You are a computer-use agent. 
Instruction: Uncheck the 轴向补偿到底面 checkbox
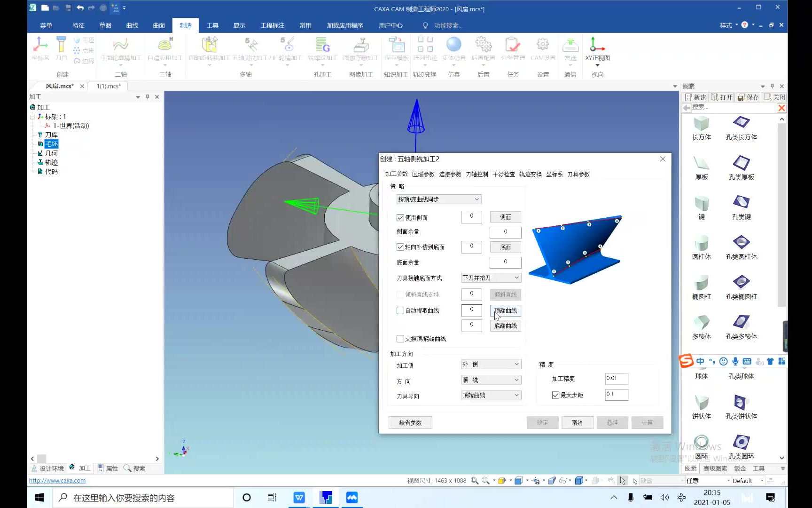click(x=400, y=247)
